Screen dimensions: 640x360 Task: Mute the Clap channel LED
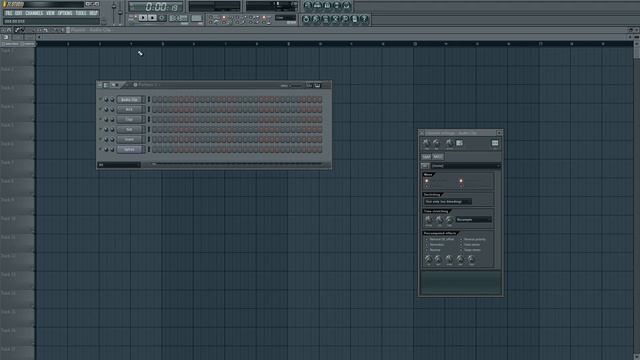pyautogui.click(x=100, y=119)
